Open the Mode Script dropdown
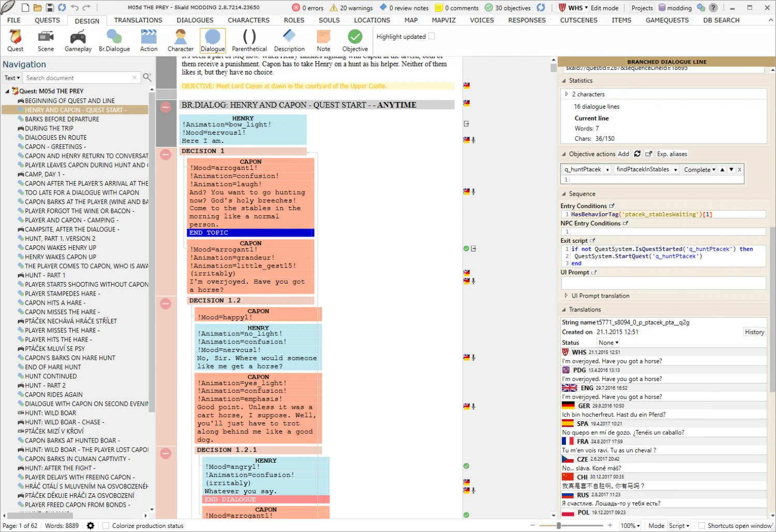 point(679,526)
